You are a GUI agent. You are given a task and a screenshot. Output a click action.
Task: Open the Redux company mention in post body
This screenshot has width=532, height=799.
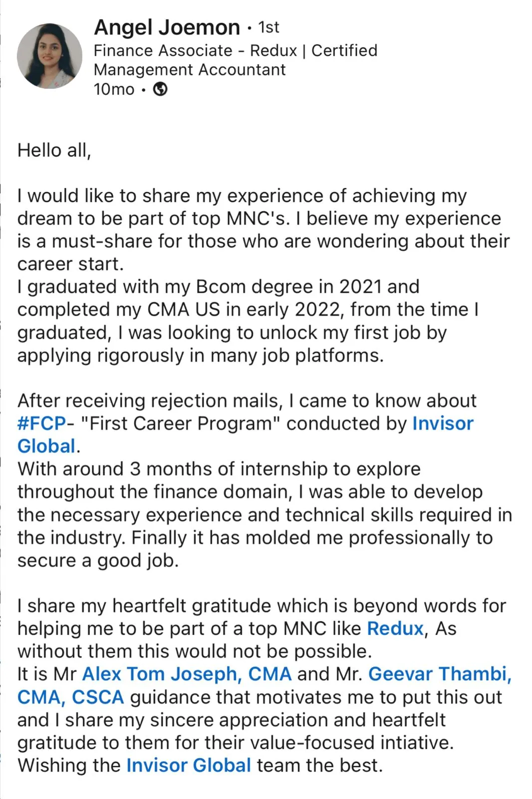[395, 628]
